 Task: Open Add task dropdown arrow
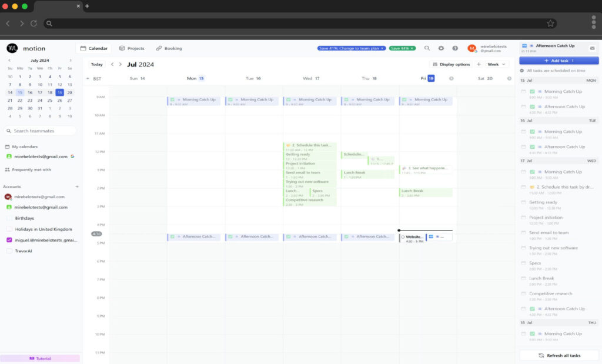point(573,61)
